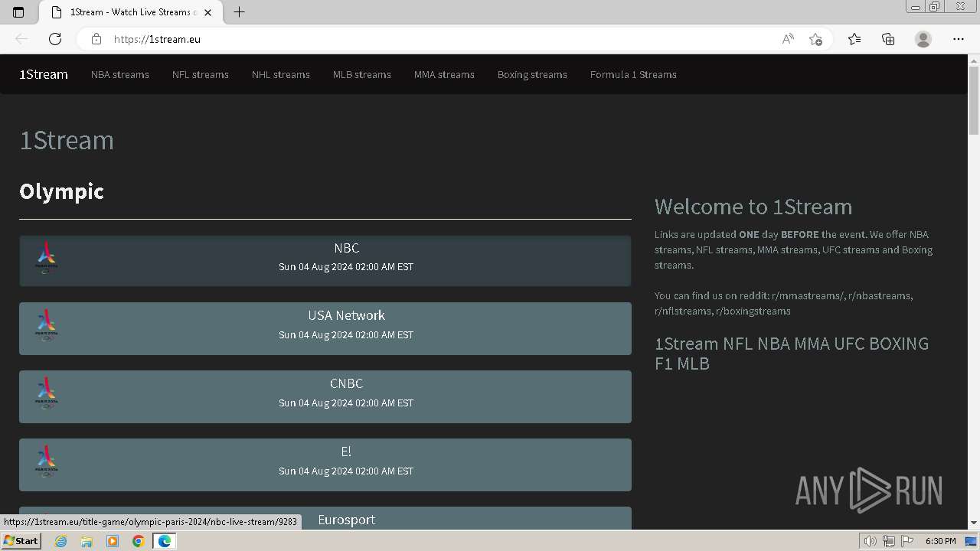
Task: Open the Boxing streams menu item
Action: coord(532,74)
